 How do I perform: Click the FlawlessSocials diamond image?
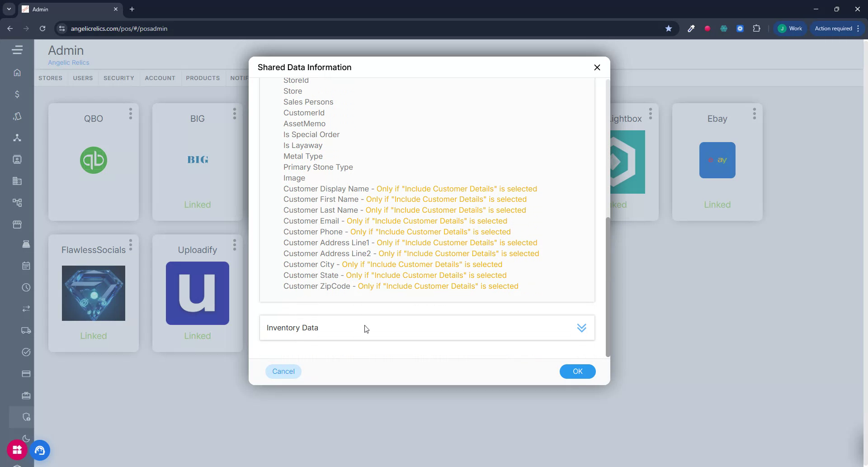pos(94,293)
